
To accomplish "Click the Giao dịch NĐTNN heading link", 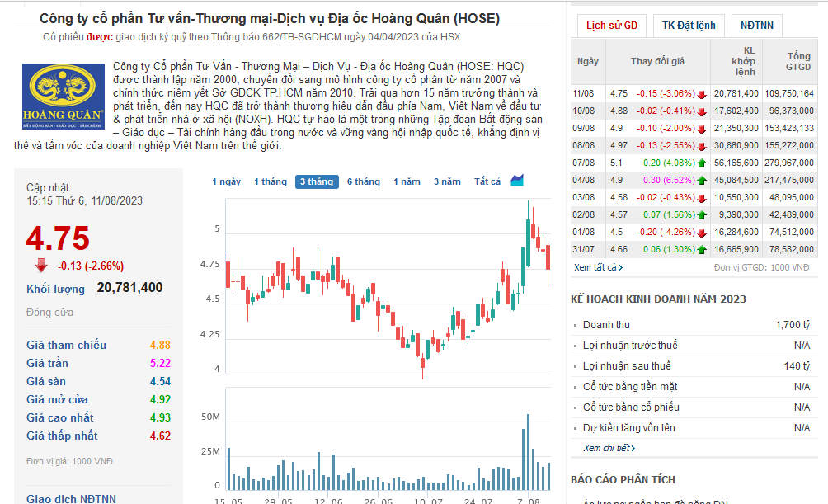I will tap(71, 499).
